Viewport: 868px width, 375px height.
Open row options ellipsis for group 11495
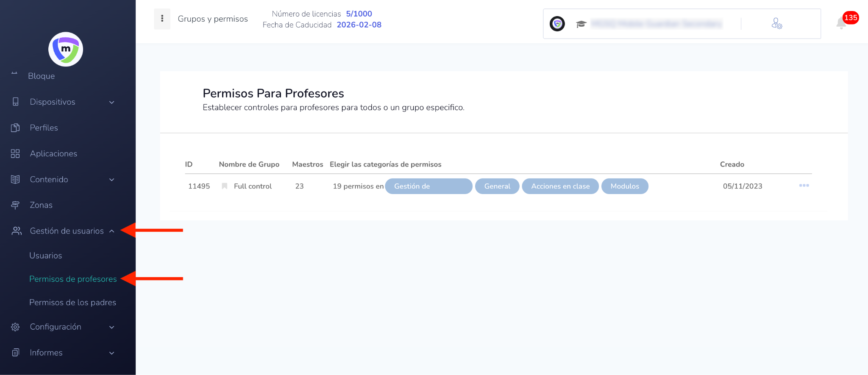tap(804, 186)
